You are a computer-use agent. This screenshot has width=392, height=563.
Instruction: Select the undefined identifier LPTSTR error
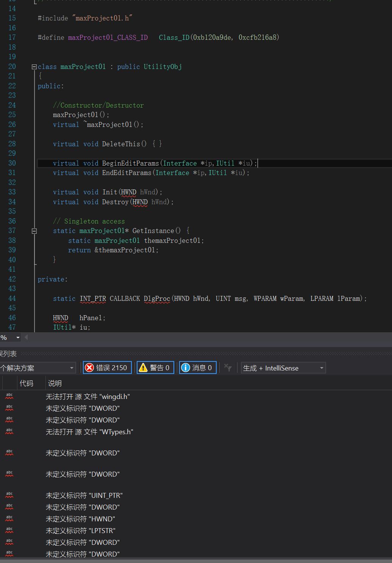pyautogui.click(x=196, y=530)
